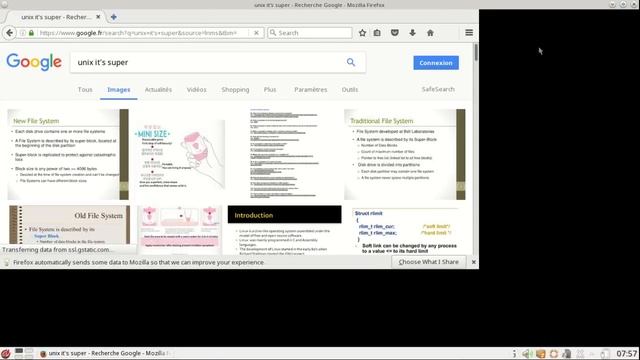Open the Actualités tab
Image resolution: width=640 pixels, height=360 pixels.
click(x=158, y=89)
